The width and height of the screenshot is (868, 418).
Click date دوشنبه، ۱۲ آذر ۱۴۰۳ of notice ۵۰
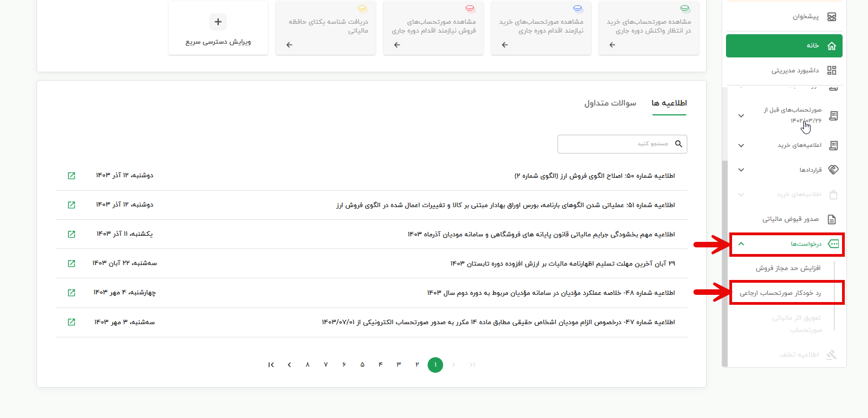[125, 175]
